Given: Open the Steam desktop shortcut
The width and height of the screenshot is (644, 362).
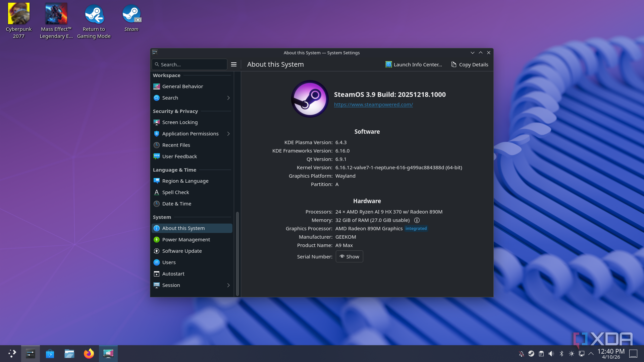Looking at the screenshot, I should click(131, 17).
